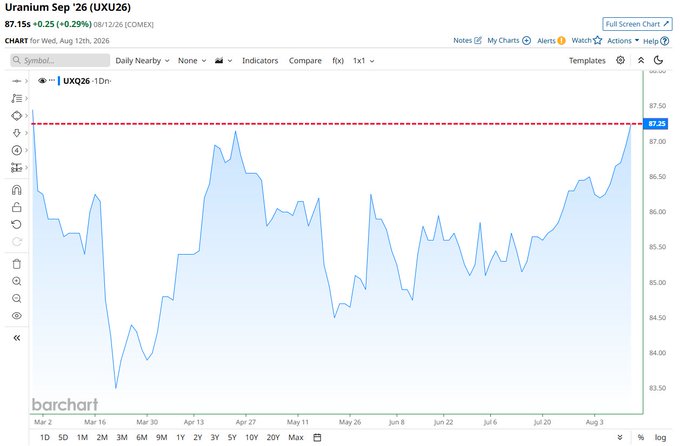Collapse the left drawing toolbar
This screenshot has width=680, height=446.
pyautogui.click(x=16, y=338)
